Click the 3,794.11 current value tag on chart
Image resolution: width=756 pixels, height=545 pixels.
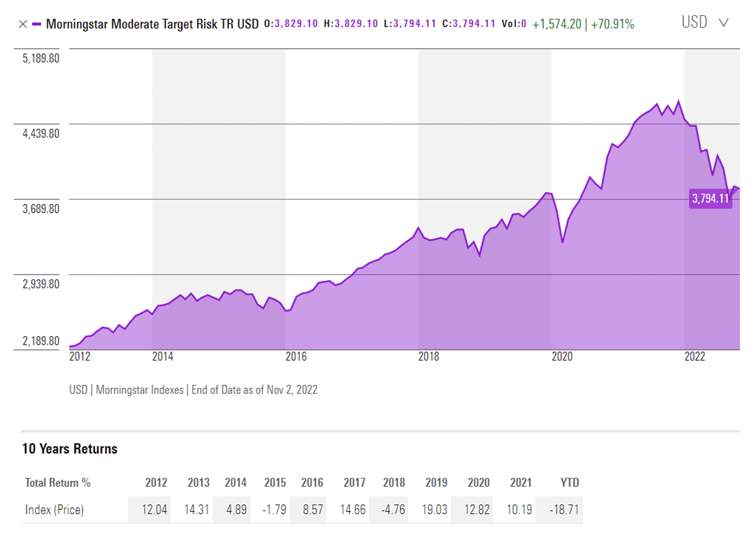(710, 198)
